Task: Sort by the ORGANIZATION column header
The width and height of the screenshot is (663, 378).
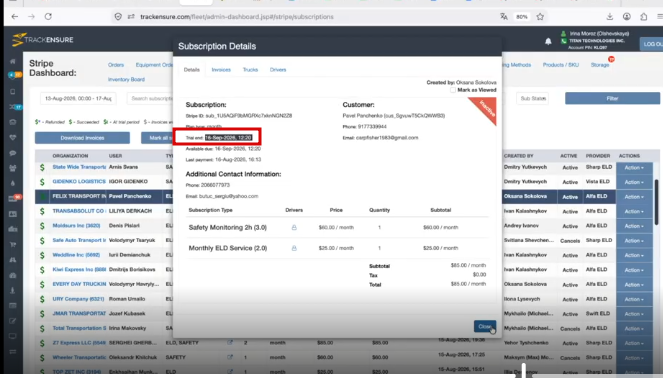Action: coord(70,156)
